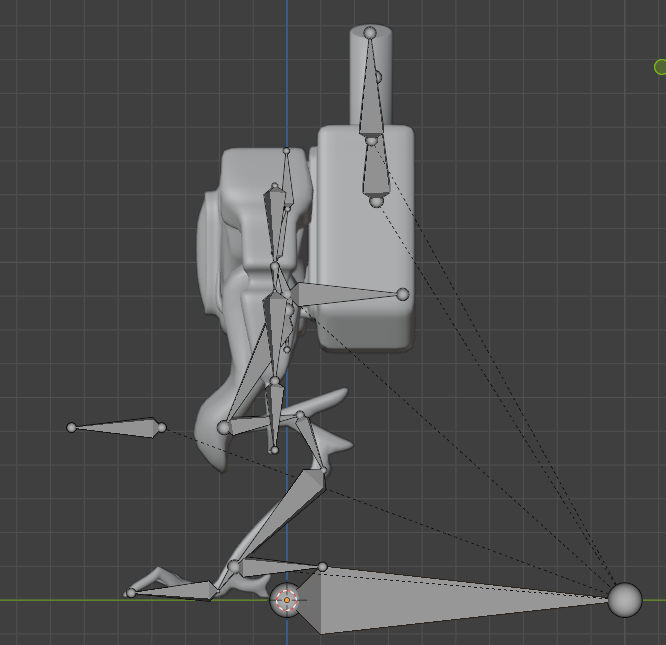
Task: Select the root bone's large tail sphere
Action: click(625, 600)
